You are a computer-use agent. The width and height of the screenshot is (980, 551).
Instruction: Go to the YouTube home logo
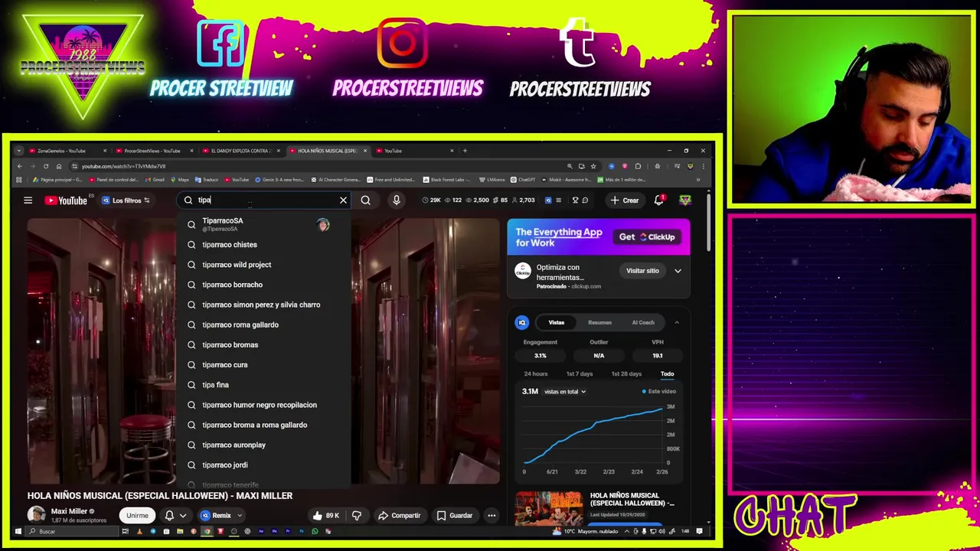66,201
